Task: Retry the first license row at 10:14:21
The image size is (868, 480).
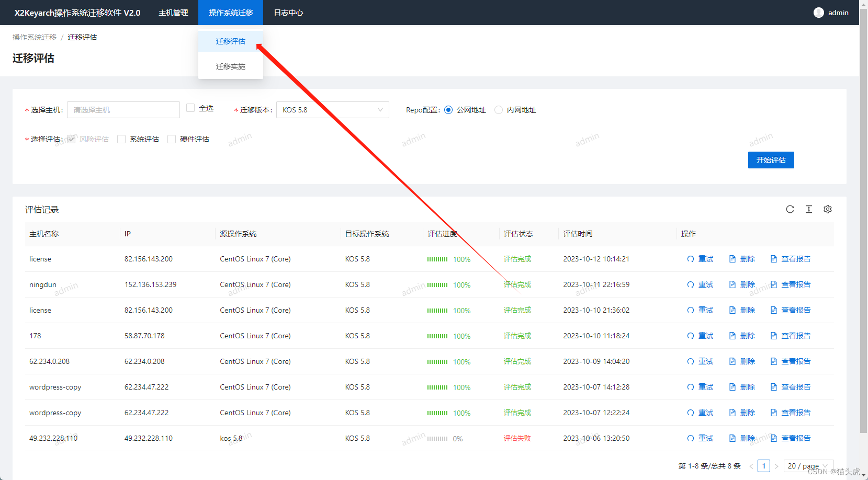Action: [700, 259]
